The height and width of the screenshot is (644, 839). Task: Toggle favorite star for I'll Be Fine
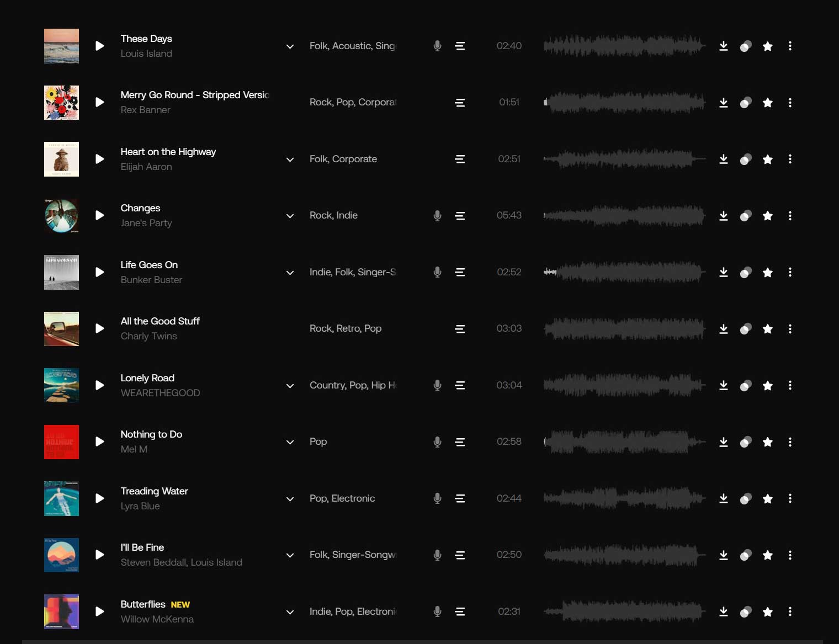(767, 555)
